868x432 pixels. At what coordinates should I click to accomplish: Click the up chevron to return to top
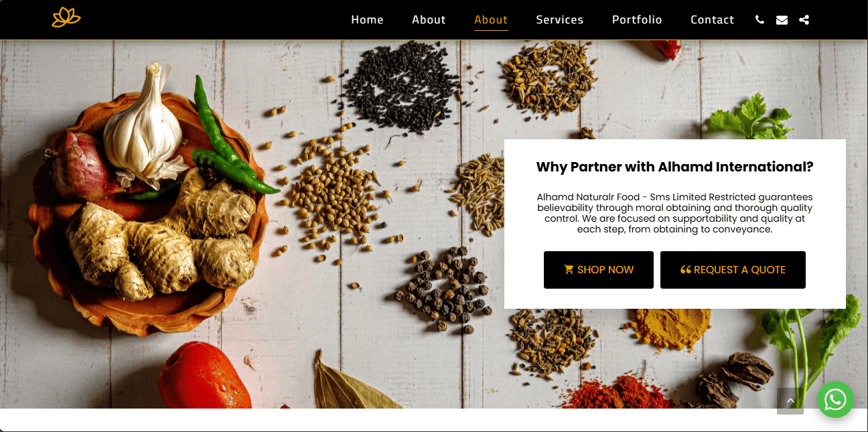(x=790, y=401)
